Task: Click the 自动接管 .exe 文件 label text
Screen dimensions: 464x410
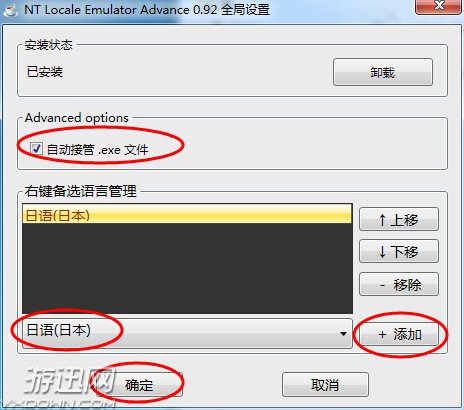Action: pyautogui.click(x=97, y=149)
